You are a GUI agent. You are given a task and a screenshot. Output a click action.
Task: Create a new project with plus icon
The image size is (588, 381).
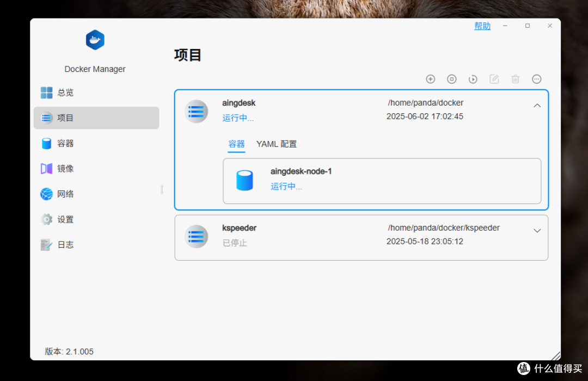point(431,79)
